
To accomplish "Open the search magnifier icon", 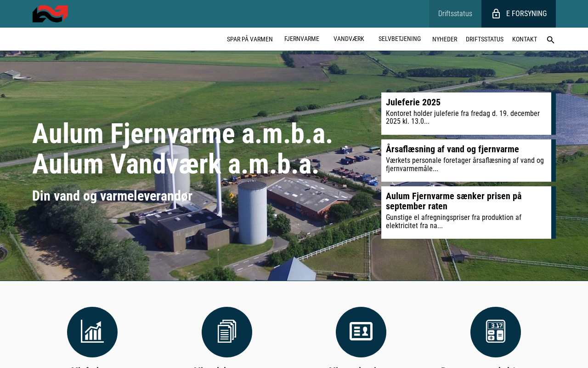I will (x=550, y=40).
